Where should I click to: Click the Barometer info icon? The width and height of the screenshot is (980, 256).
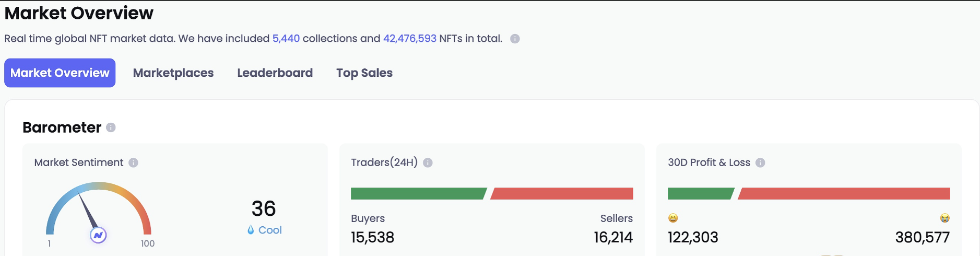point(111,127)
